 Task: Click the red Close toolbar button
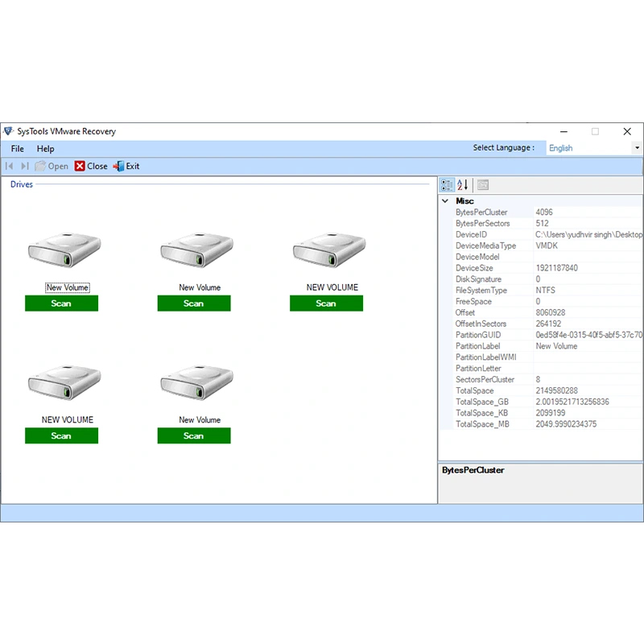pos(91,166)
